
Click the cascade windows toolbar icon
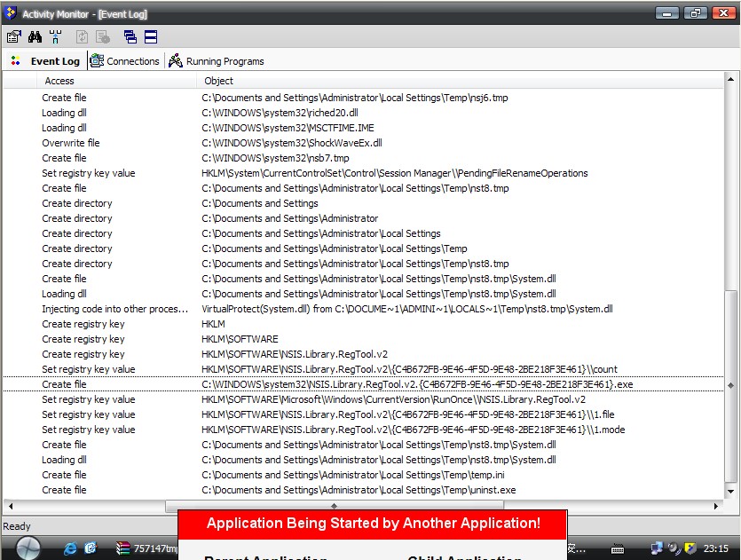pos(130,36)
